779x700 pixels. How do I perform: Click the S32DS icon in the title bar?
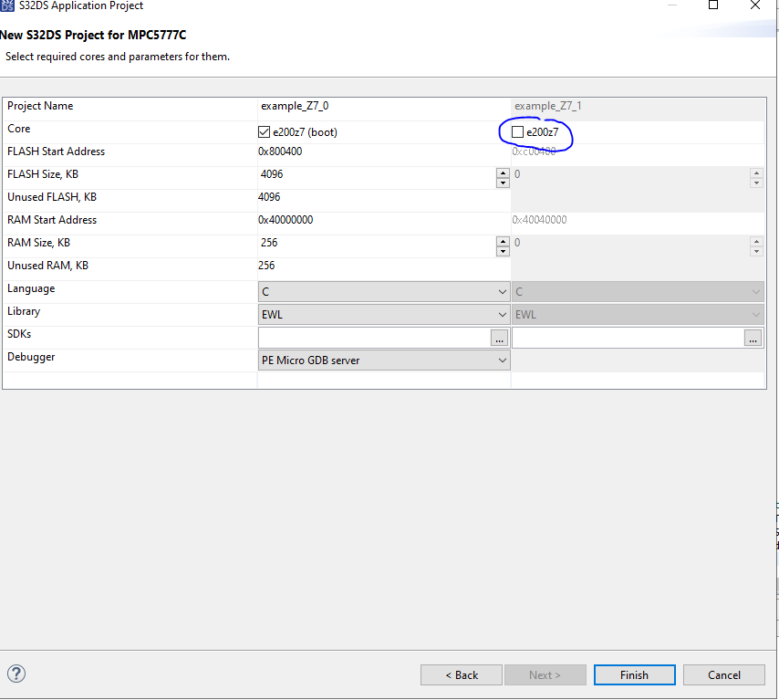pyautogui.click(x=9, y=6)
